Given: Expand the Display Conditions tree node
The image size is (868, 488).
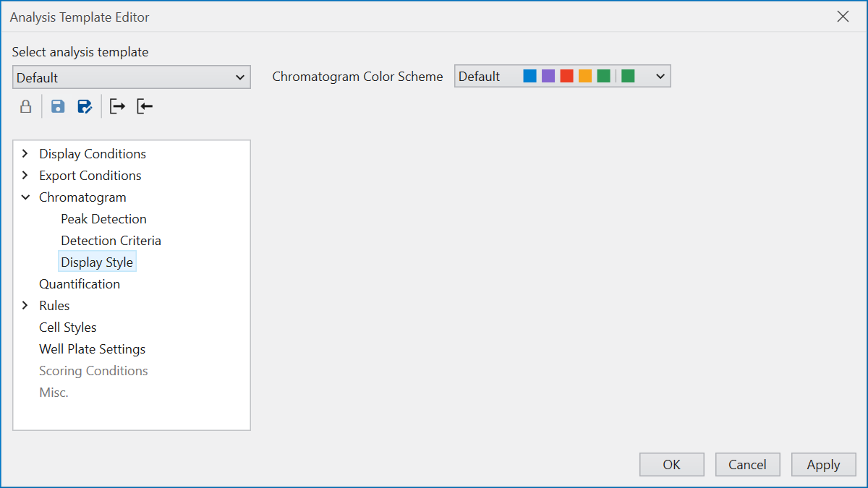Looking at the screenshot, I should (25, 153).
